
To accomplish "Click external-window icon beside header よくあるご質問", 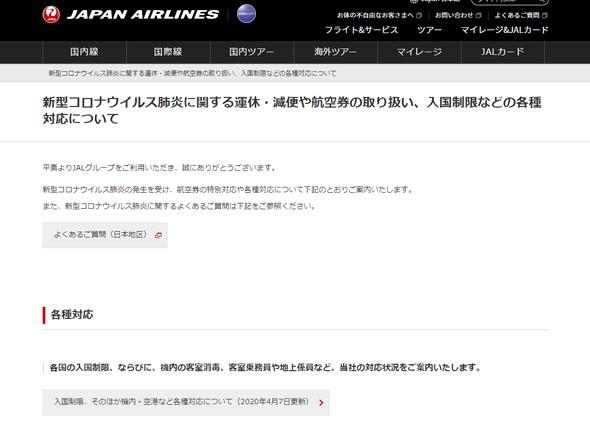I will [545, 15].
